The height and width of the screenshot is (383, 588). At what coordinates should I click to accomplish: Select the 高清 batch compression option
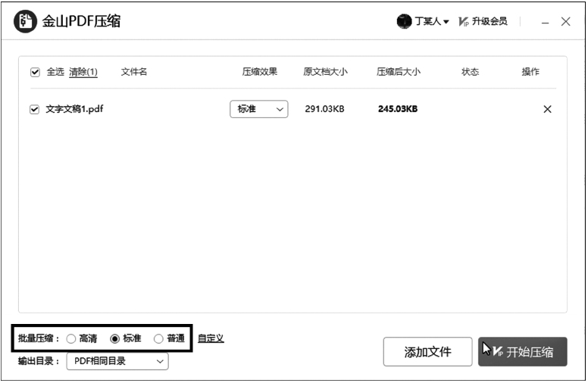tap(71, 339)
